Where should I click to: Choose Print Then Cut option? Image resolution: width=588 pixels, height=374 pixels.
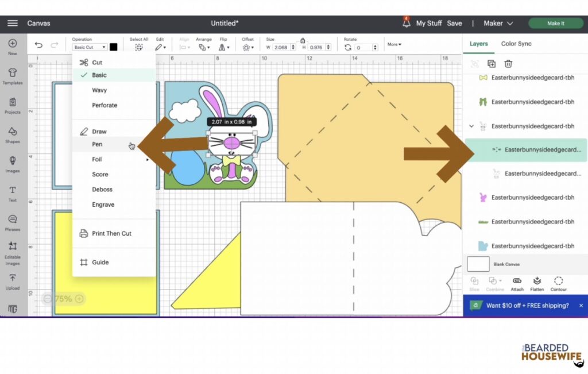[111, 233]
